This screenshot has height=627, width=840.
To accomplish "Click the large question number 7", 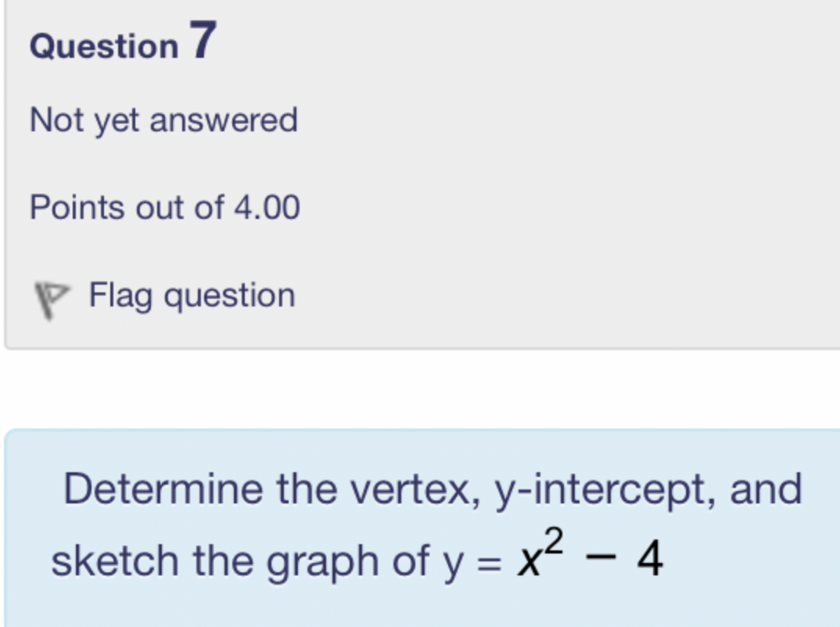I will click(x=201, y=41).
